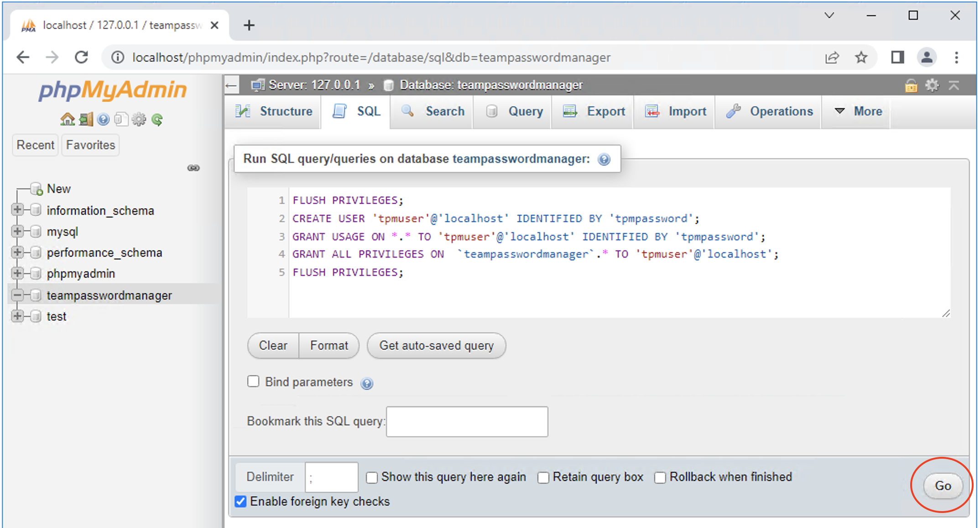Image resolution: width=980 pixels, height=528 pixels.
Task: Open Chrome three-dot menu
Action: point(957,57)
